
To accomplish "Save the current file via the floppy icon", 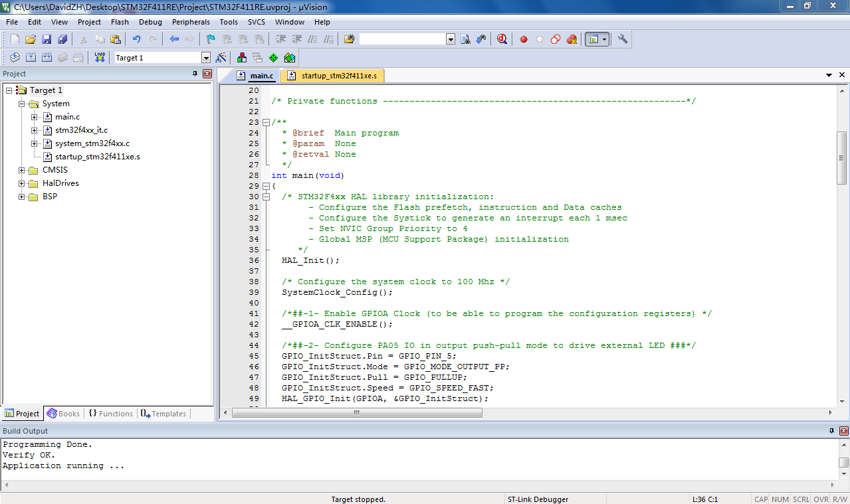I will (47, 39).
